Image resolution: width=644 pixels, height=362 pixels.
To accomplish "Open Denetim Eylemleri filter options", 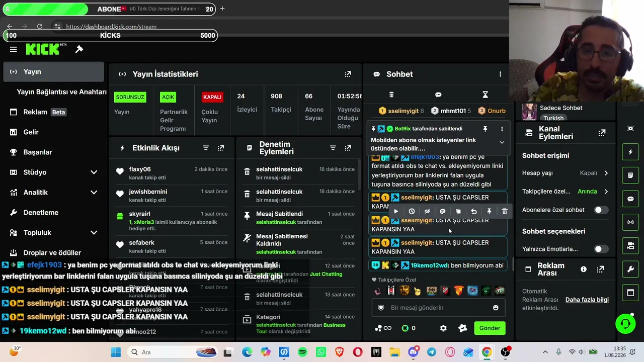I will point(333,148).
